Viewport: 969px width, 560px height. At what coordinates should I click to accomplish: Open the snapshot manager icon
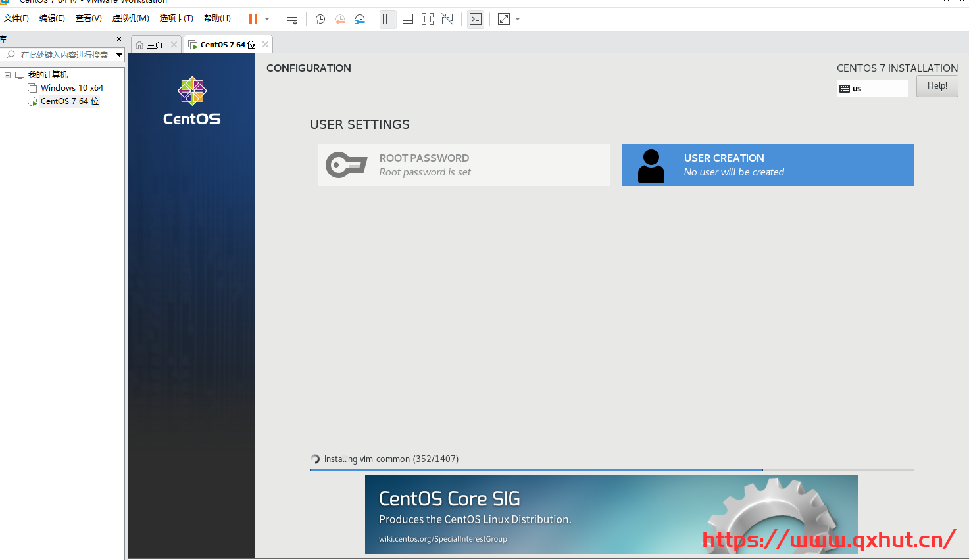click(x=360, y=19)
